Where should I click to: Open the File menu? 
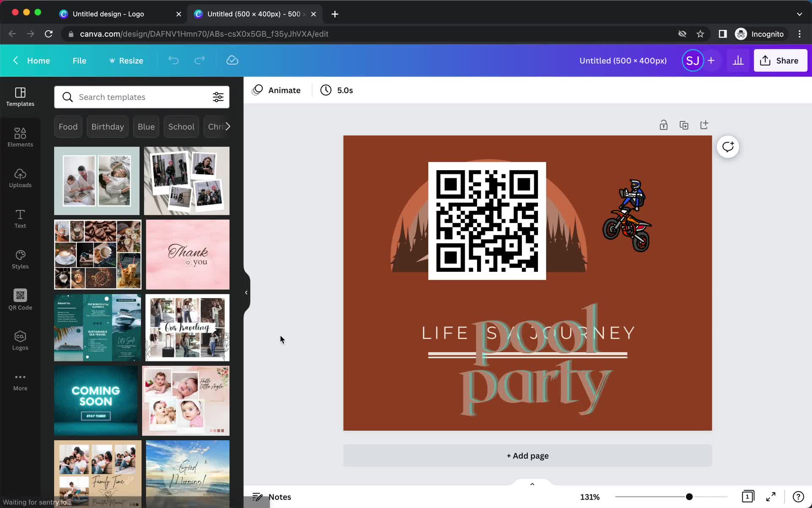coord(80,61)
